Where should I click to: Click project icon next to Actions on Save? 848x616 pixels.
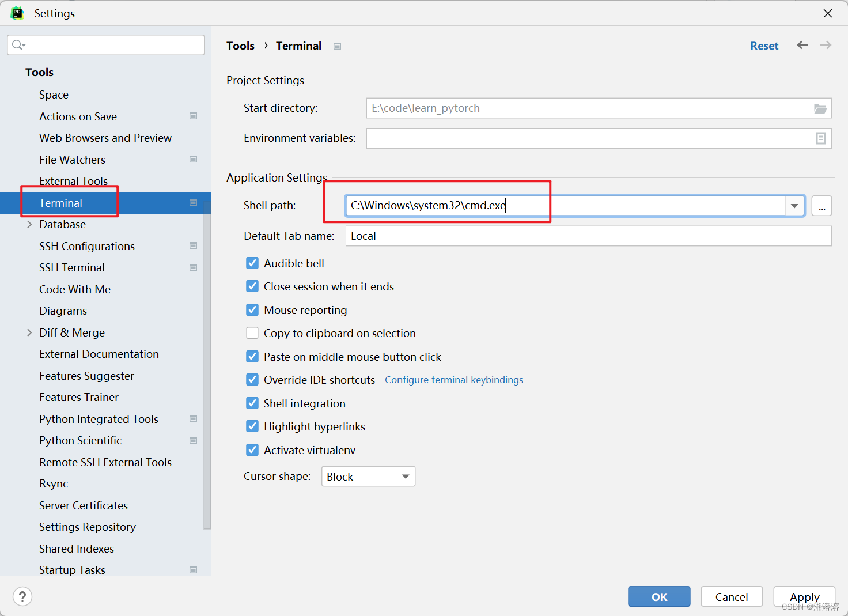[194, 116]
